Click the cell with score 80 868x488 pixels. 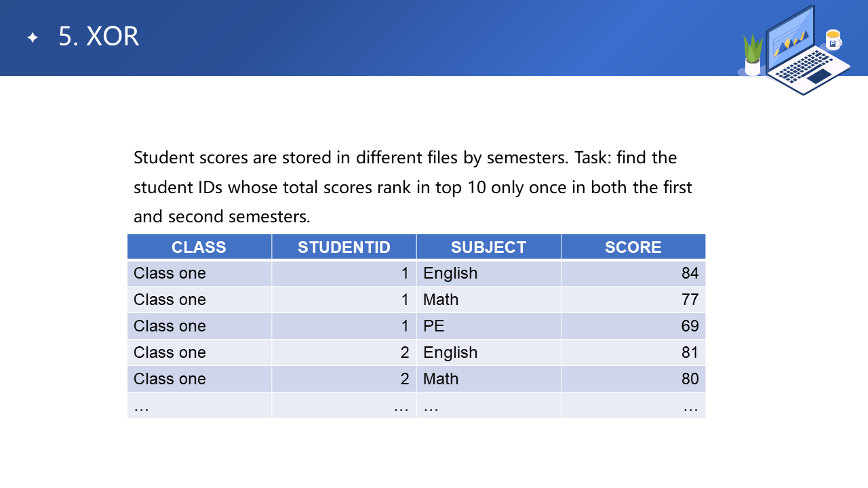coord(633,379)
